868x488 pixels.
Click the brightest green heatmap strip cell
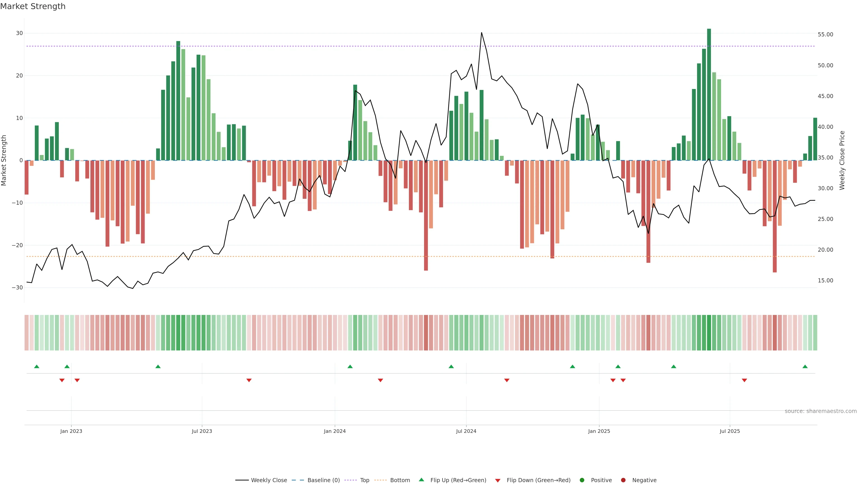tap(709, 333)
